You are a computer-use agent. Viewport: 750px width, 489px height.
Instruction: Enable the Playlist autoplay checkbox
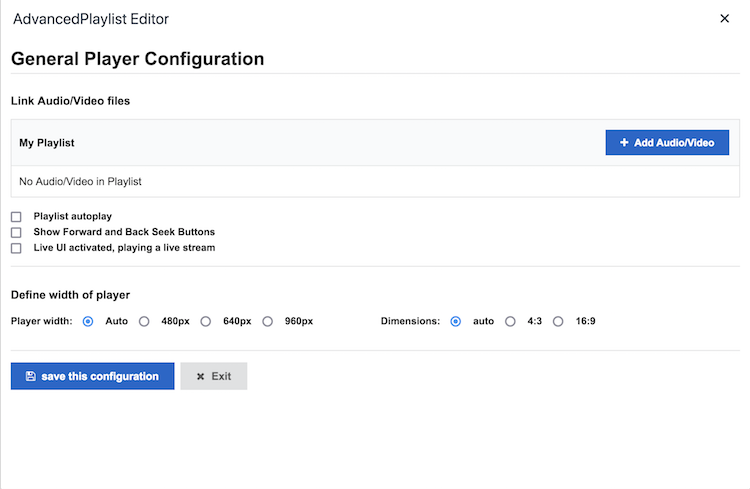pyautogui.click(x=16, y=217)
